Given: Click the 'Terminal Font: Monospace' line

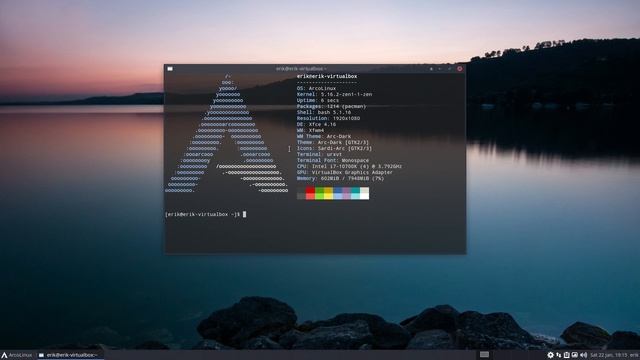Looking at the screenshot, I should 333,160.
